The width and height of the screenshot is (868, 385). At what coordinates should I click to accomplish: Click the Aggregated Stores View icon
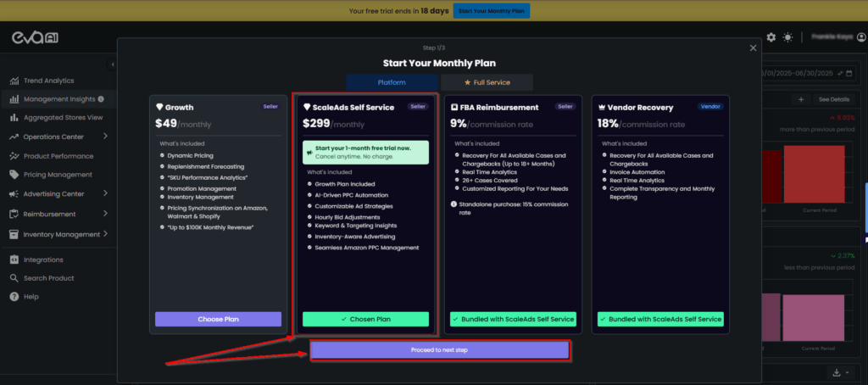pyautogui.click(x=14, y=117)
